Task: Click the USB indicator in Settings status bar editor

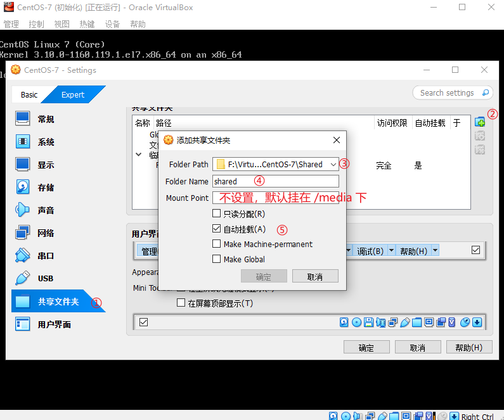Action: coord(405,322)
